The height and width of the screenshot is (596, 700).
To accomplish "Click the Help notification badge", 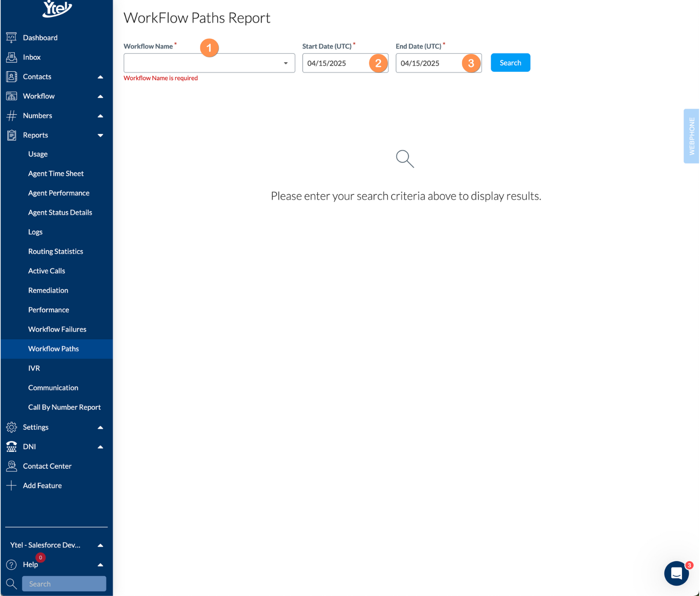I will click(x=41, y=558).
